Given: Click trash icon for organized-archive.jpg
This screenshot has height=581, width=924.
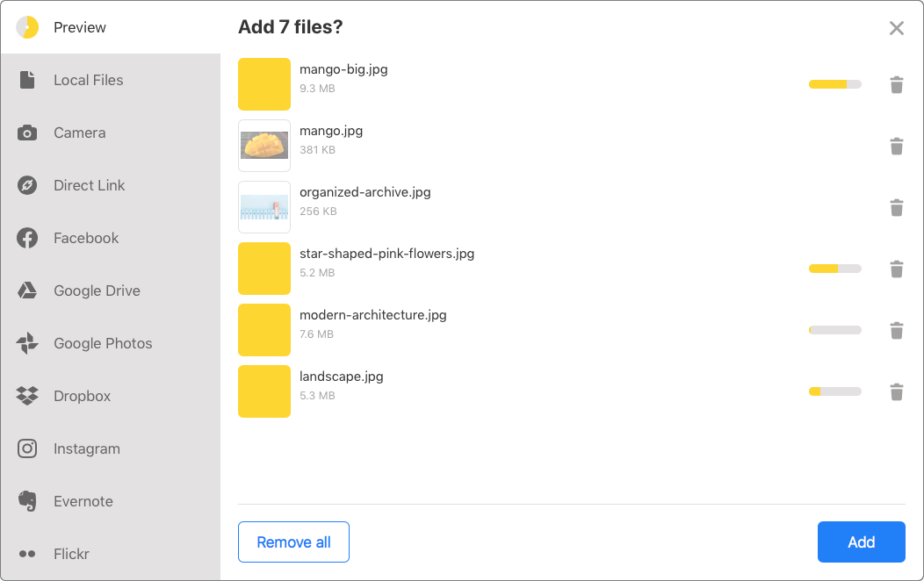Looking at the screenshot, I should pos(896,208).
